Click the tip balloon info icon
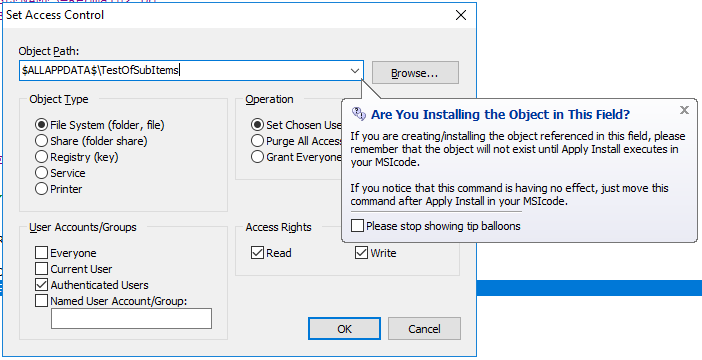This screenshot has width=702, height=360. [359, 114]
